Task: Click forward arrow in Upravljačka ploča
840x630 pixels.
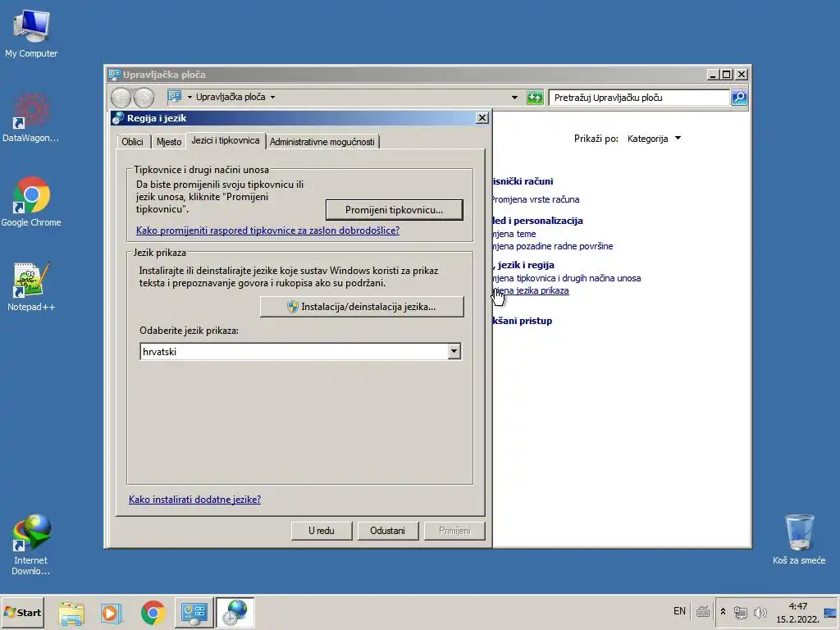Action: pyautogui.click(x=144, y=98)
